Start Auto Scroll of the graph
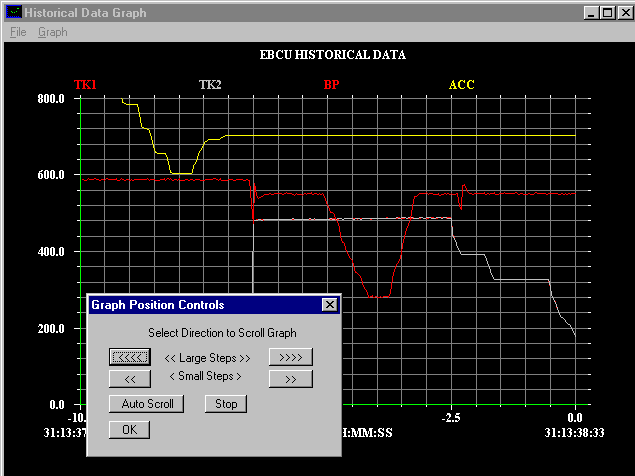Image resolution: width=635 pixels, height=476 pixels. coord(147,404)
